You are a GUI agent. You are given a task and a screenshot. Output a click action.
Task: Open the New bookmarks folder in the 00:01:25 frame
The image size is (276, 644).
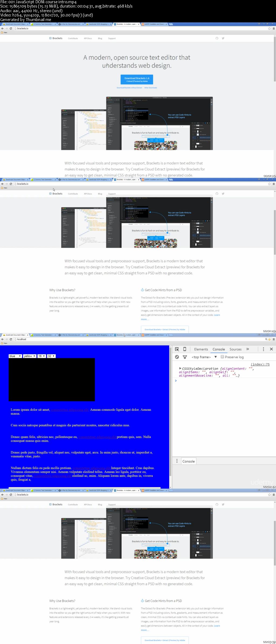[x=4, y=32]
